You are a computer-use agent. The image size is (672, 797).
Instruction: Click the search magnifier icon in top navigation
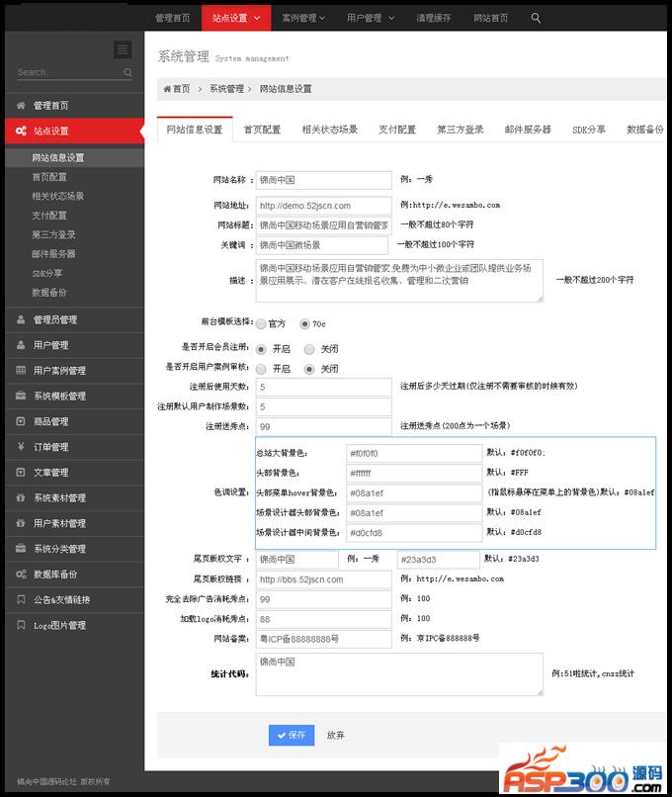pos(536,18)
